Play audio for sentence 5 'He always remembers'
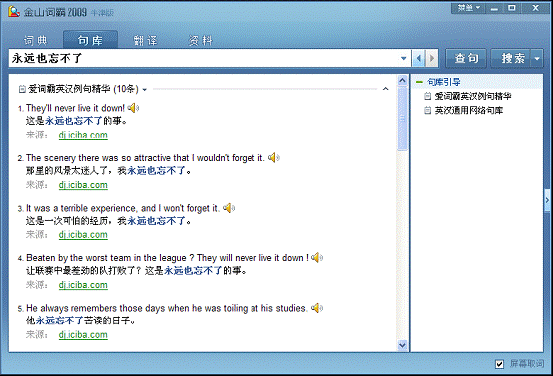 [317, 308]
